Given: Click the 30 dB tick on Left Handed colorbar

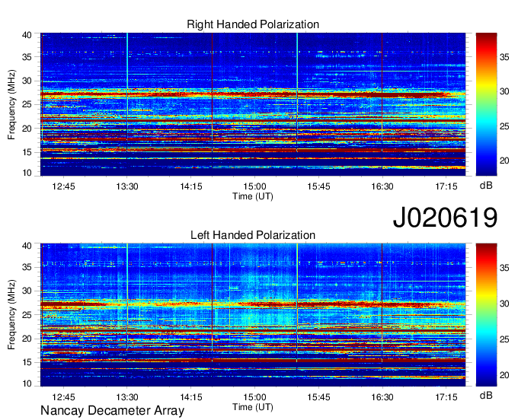Looking at the screenshot, I should 504,304.
